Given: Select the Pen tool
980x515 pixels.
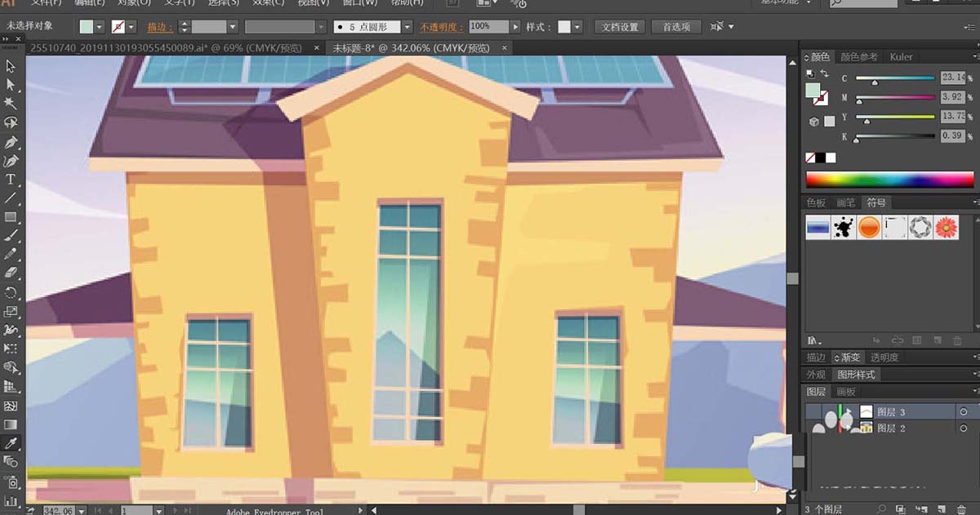Looking at the screenshot, I should pos(11,142).
